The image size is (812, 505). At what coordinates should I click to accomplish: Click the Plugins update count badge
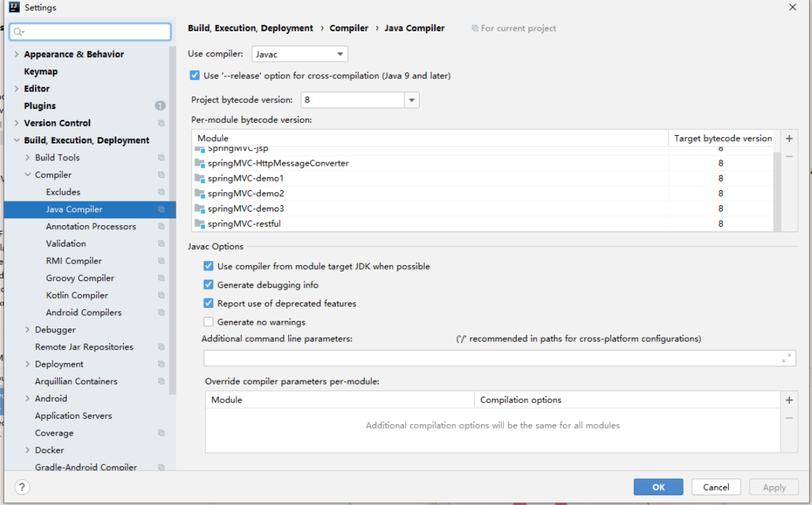160,106
